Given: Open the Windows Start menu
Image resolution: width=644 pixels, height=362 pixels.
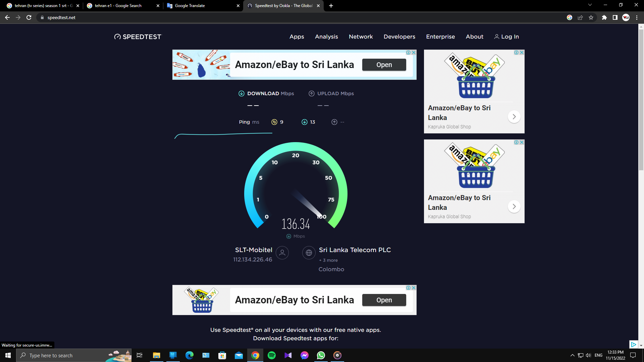Looking at the screenshot, I should [8, 355].
